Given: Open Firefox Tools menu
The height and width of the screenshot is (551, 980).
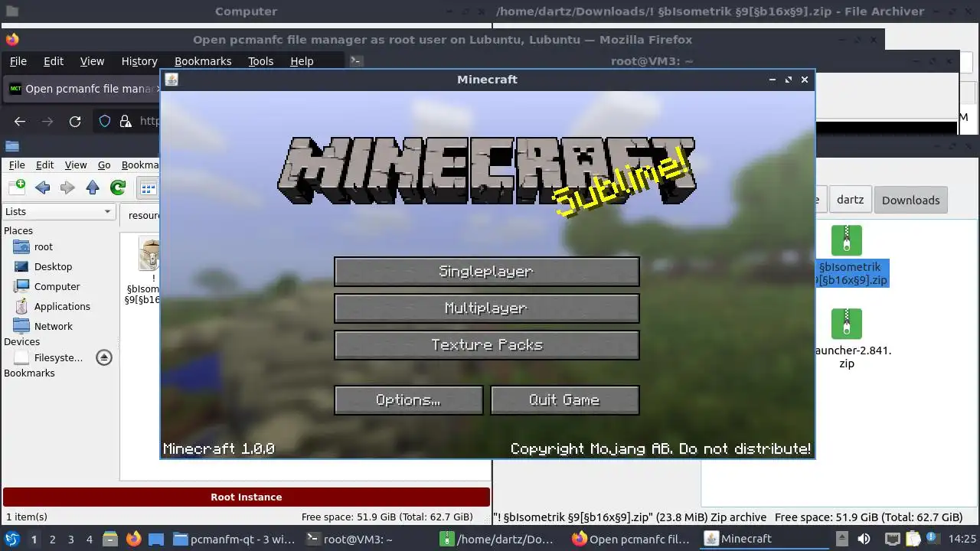Looking at the screenshot, I should (260, 61).
